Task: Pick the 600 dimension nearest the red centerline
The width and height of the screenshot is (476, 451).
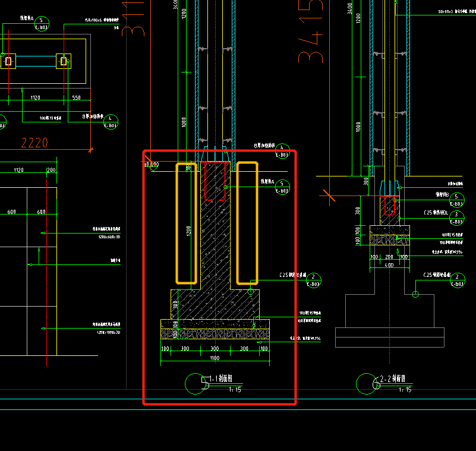Action: click(x=41, y=212)
